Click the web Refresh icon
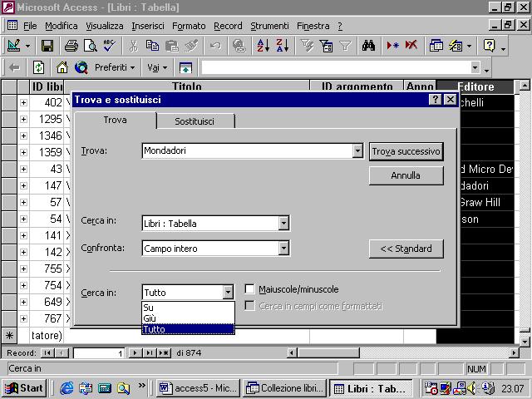The height and width of the screenshot is (399, 532). pos(38,68)
